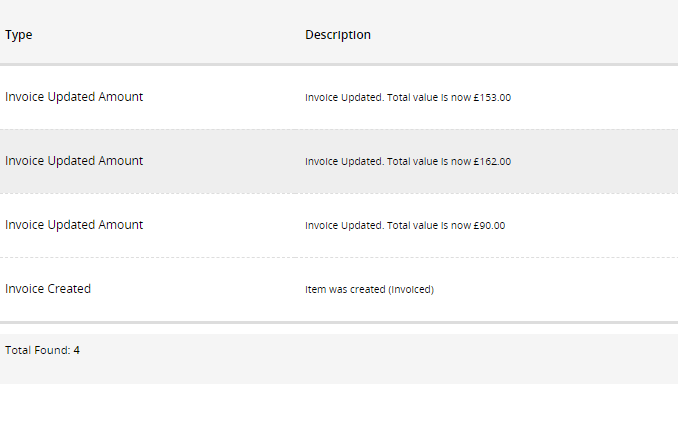Click the word 'Invoice' in Invoice Created
Viewport: 678px width, 422px height.
[x=25, y=289]
